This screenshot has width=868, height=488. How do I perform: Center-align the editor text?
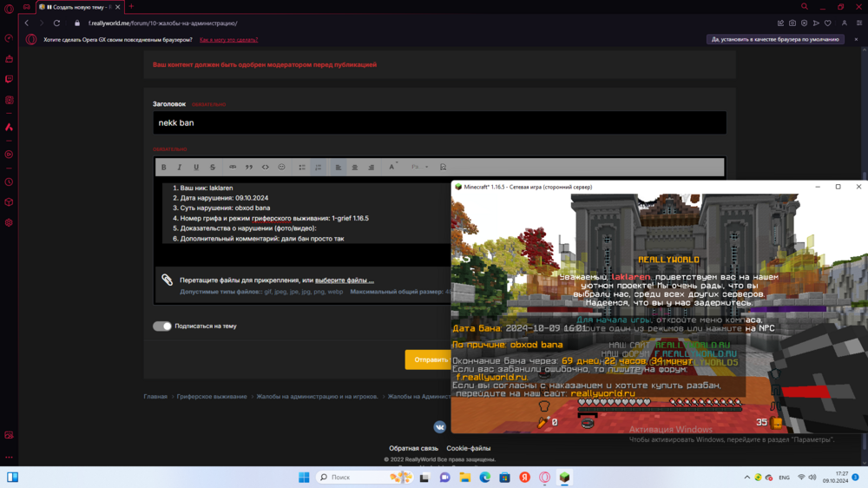(355, 167)
